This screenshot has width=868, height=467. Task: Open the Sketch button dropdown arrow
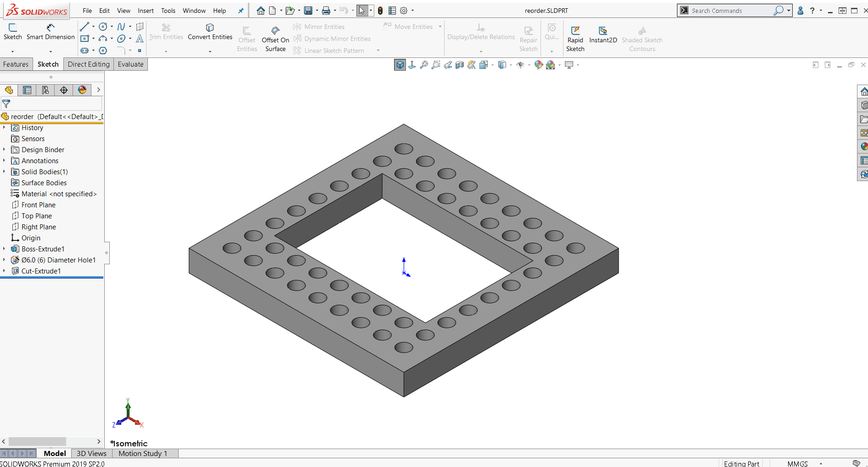[12, 51]
